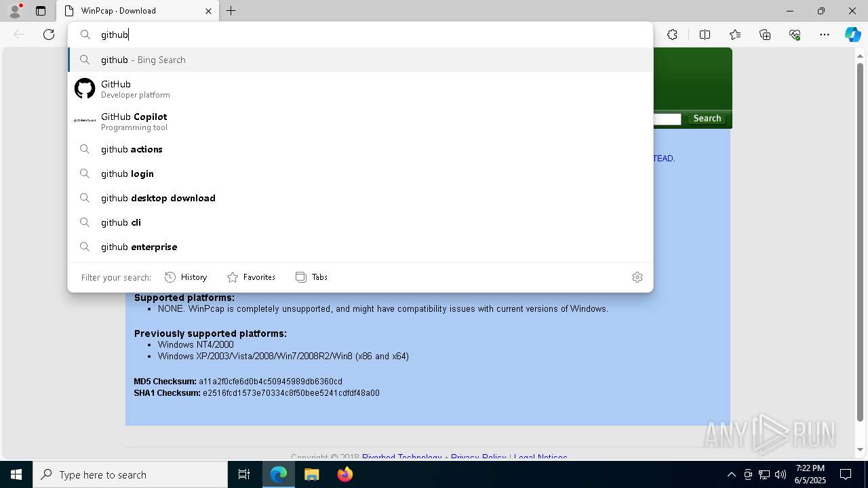Click the browser Back arrow
The width and height of the screenshot is (868, 488).
[19, 35]
